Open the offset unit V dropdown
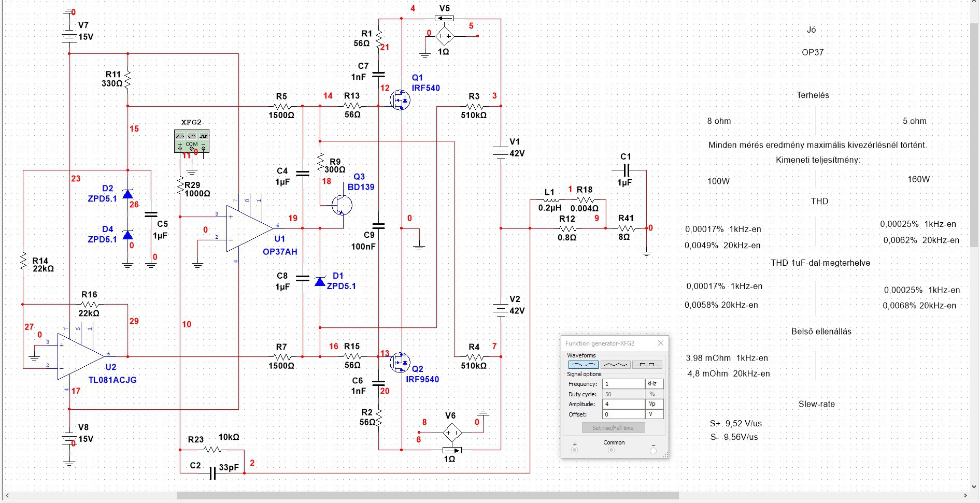The height and width of the screenshot is (503, 980). coord(654,414)
